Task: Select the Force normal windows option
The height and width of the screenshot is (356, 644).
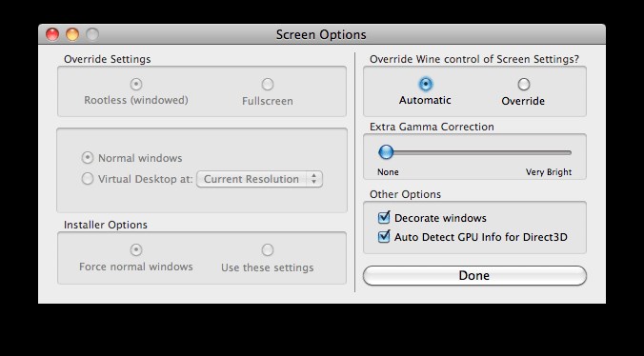Action: pos(136,249)
